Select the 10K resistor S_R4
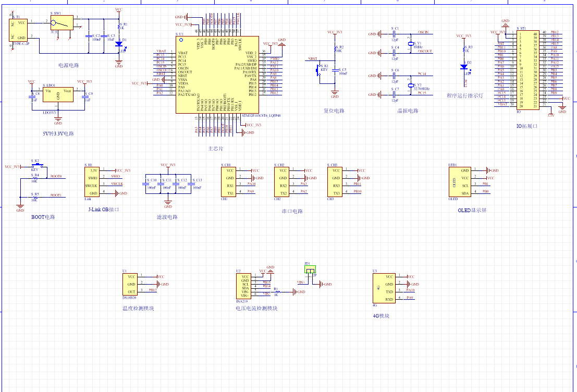 pyautogui.click(x=35, y=178)
